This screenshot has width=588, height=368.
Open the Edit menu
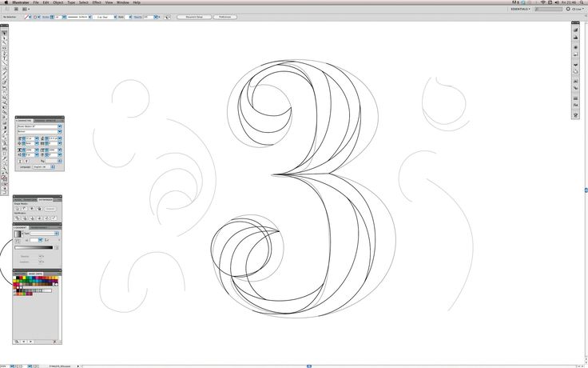pos(46,2)
